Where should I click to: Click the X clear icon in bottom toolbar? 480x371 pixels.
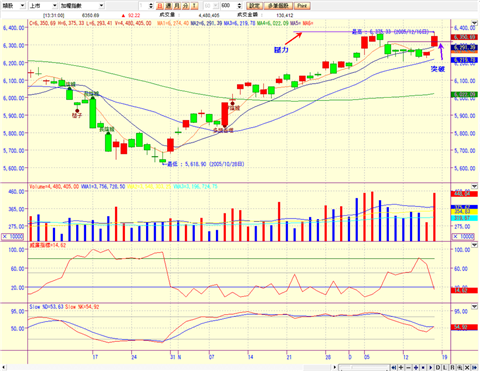(x=467, y=367)
